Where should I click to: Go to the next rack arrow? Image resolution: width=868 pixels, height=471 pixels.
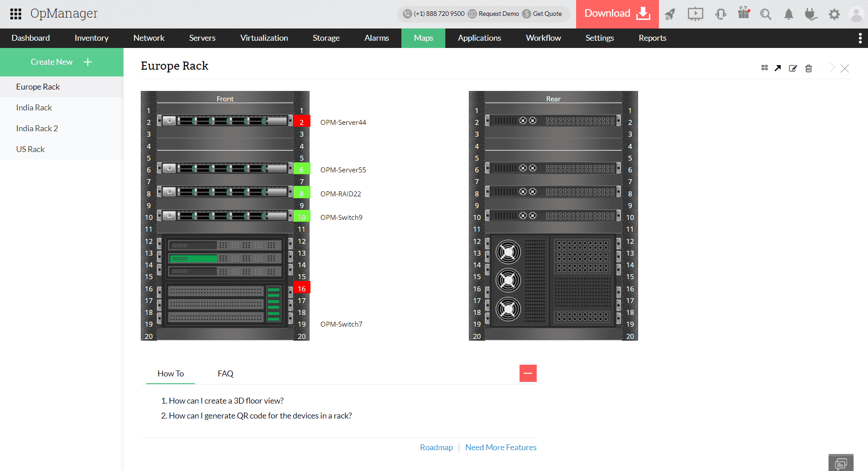pyautogui.click(x=832, y=68)
